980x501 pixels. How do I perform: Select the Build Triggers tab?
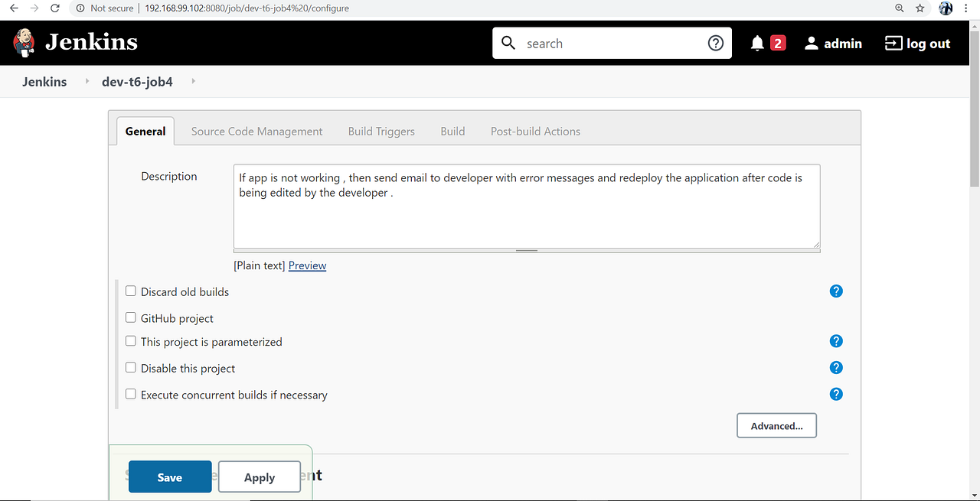click(381, 131)
